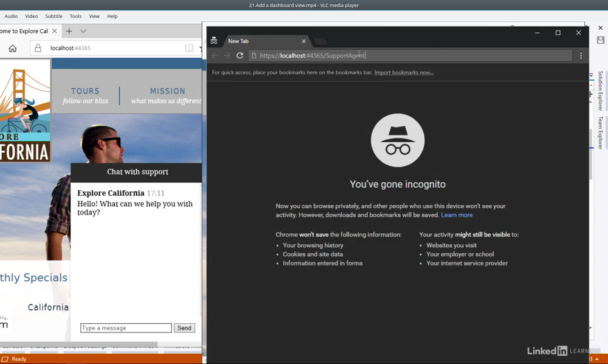Click the large incognito hat and glasses logo
608x364 pixels.
398,140
